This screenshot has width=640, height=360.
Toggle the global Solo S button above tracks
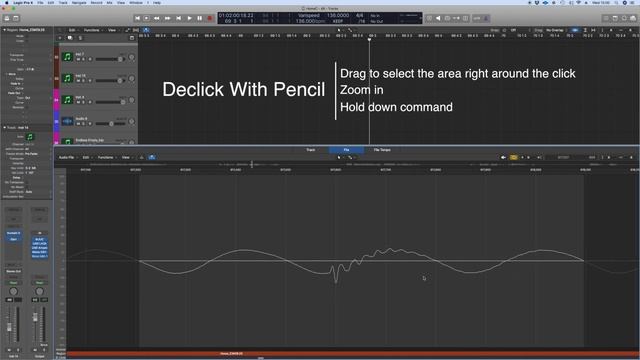tap(80, 38)
